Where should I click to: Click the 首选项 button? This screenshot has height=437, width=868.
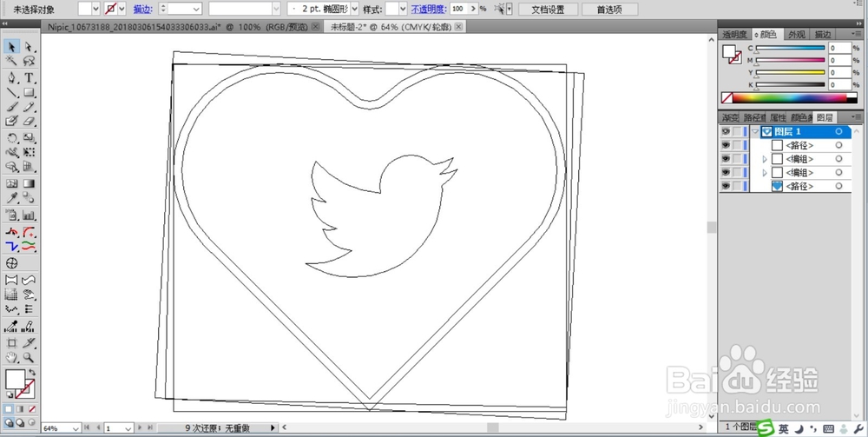tap(609, 10)
